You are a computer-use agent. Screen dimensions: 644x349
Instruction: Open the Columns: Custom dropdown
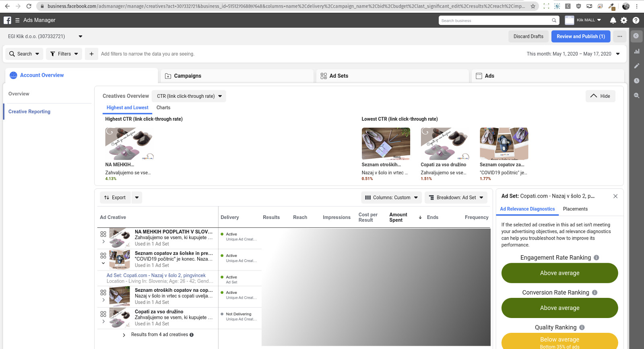click(391, 198)
